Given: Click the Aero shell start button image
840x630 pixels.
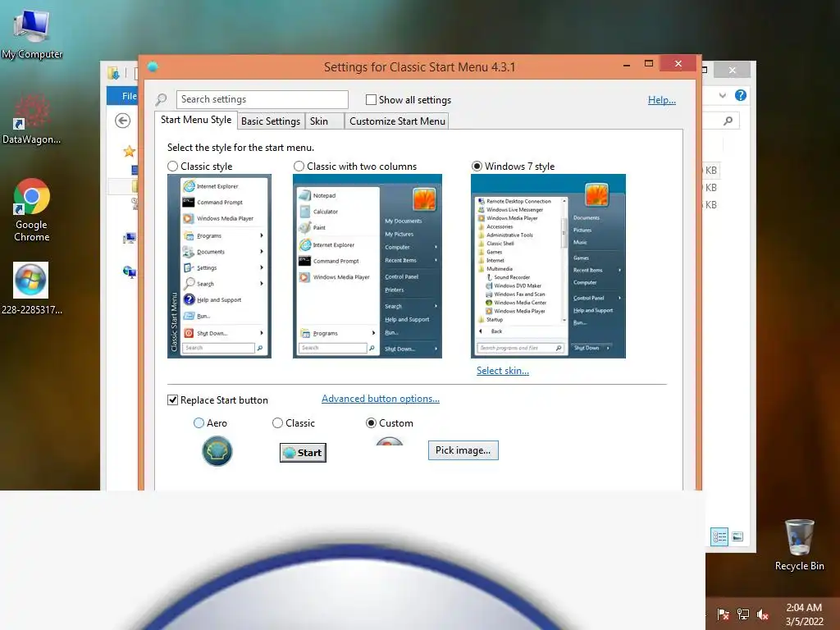Looking at the screenshot, I should (217, 451).
